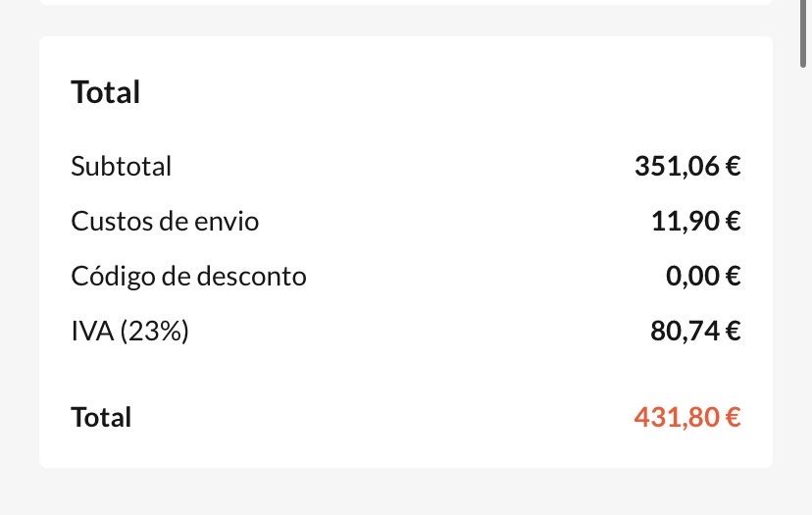Select the IVA (23%) label
812x515 pixels.
(129, 332)
